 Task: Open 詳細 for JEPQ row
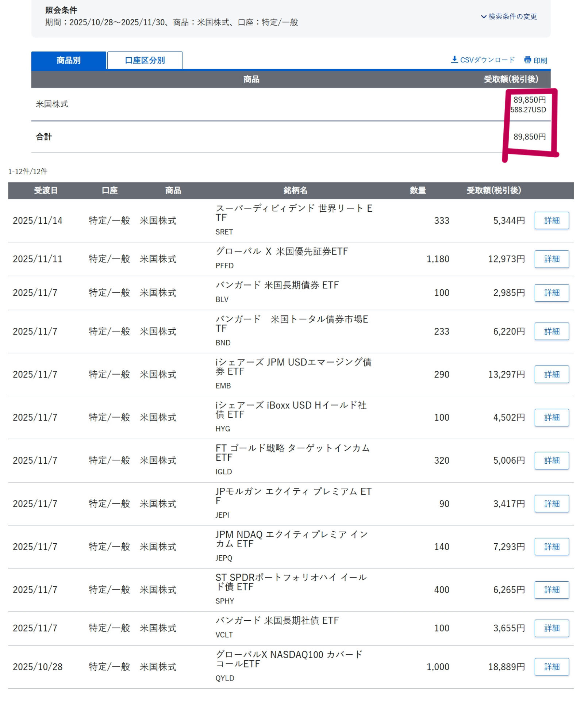[551, 547]
